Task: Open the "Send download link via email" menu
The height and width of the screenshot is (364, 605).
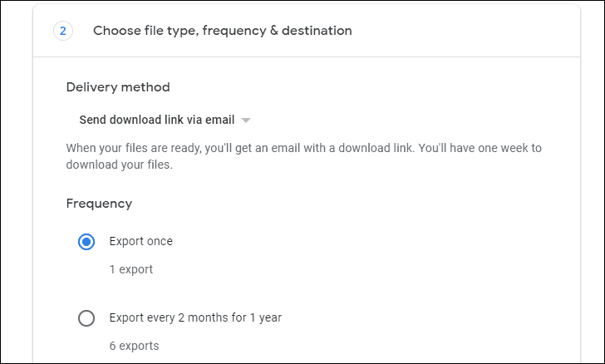Action: [157, 120]
